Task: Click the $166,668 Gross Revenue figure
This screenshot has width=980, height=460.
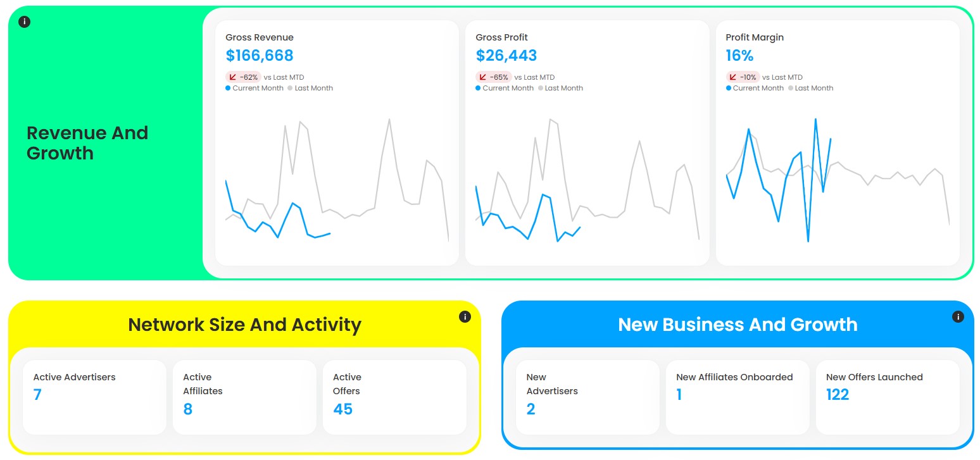Action: [260, 56]
